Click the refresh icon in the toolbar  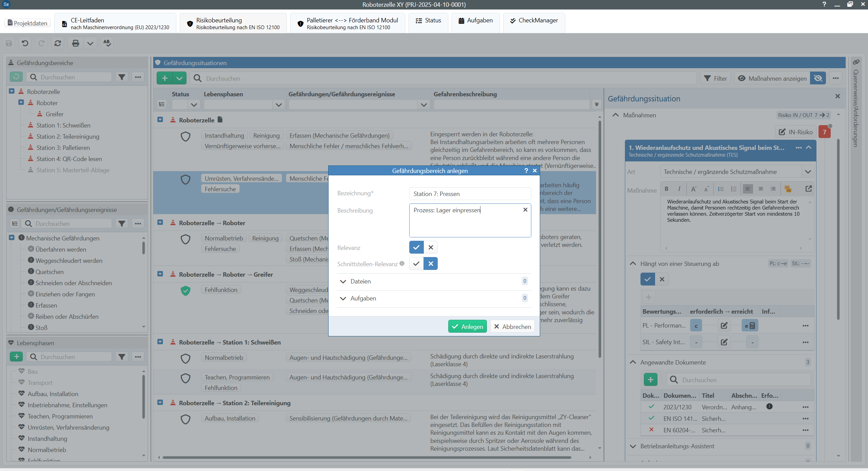tap(58, 43)
